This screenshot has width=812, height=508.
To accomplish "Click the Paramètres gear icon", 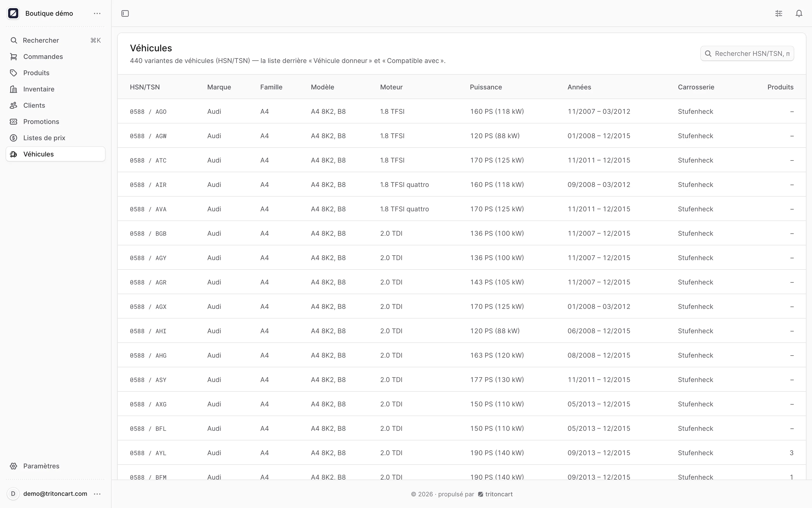I will [13, 466].
